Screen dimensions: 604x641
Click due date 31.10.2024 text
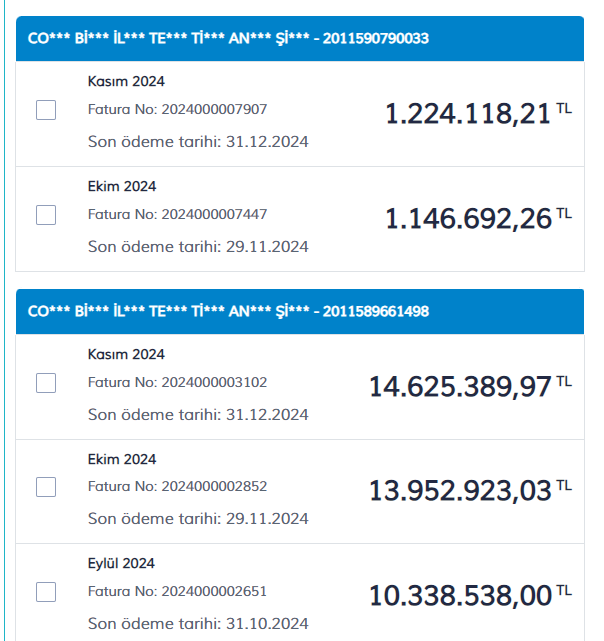coord(267,623)
